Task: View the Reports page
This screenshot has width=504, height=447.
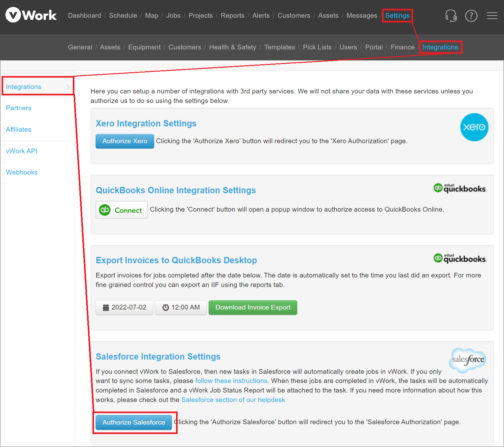Action: 233,16
